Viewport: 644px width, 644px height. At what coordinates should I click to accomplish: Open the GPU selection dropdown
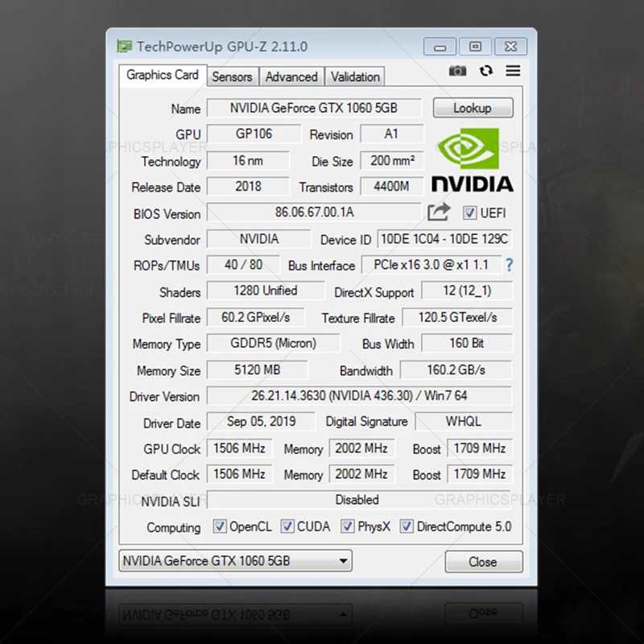[x=235, y=560]
